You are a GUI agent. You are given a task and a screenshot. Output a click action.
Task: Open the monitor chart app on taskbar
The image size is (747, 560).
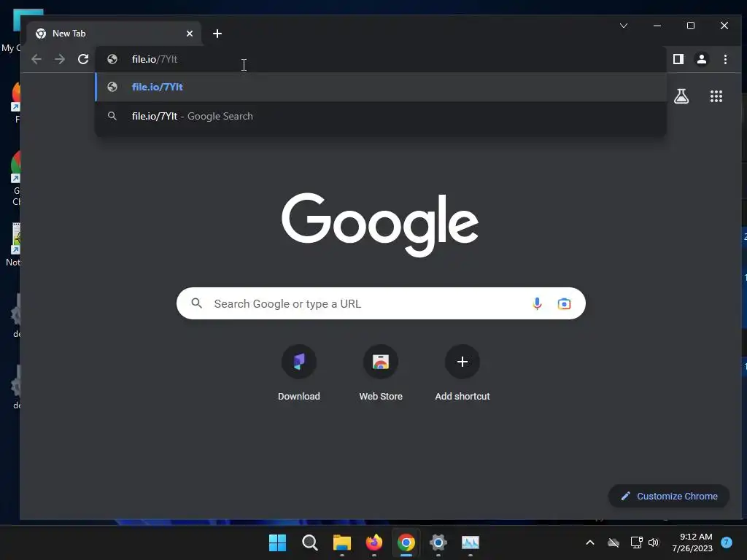pos(471,542)
